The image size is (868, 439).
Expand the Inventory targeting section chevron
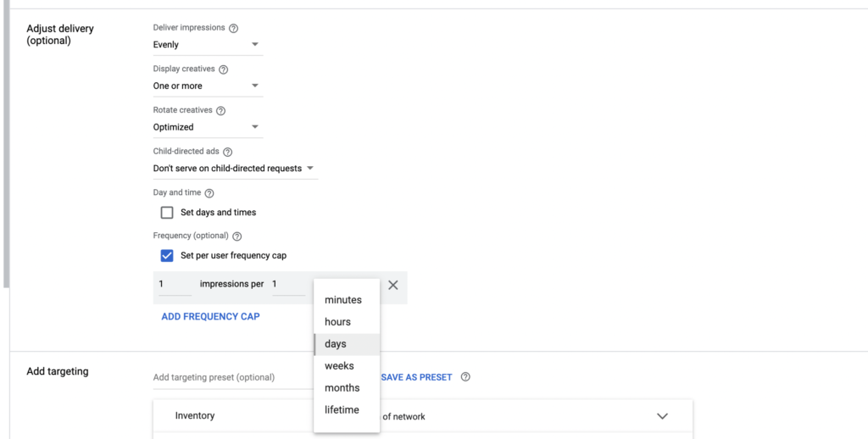[x=663, y=416]
